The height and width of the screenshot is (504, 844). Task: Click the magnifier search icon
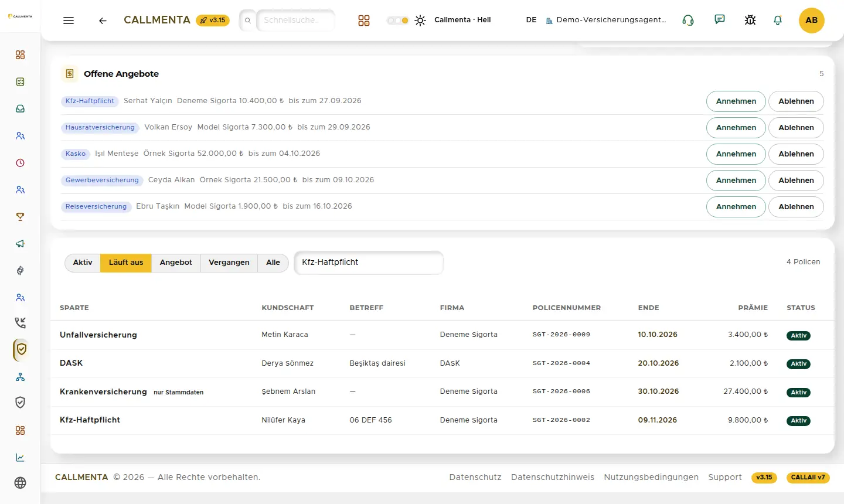coord(248,21)
